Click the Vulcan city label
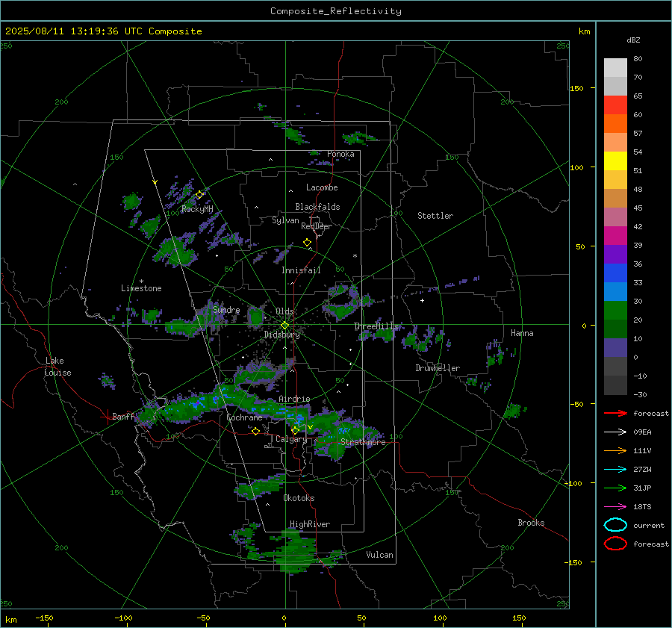Image resolution: width=672 pixels, height=628 pixels. point(379,555)
